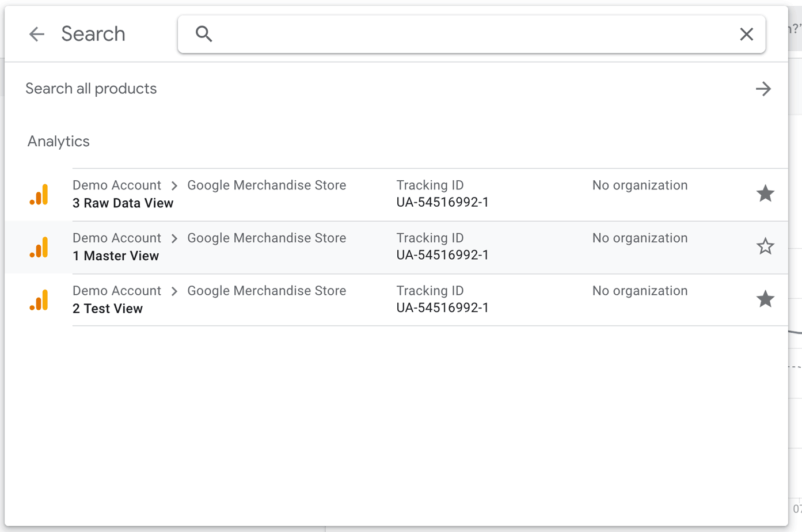Click Google Merchandise Store in Raw Data View row
Screen dimensions: 802x532
pos(267,185)
